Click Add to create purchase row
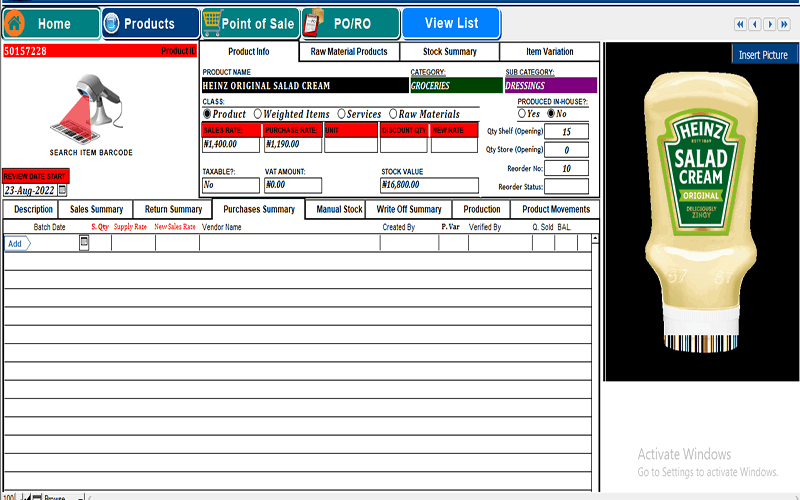 coord(16,243)
